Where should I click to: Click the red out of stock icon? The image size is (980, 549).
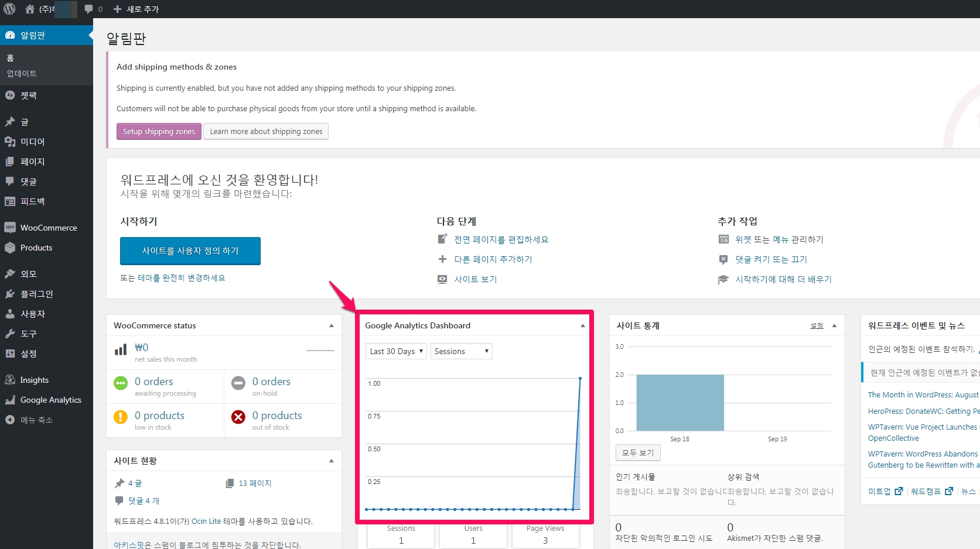pyautogui.click(x=238, y=417)
